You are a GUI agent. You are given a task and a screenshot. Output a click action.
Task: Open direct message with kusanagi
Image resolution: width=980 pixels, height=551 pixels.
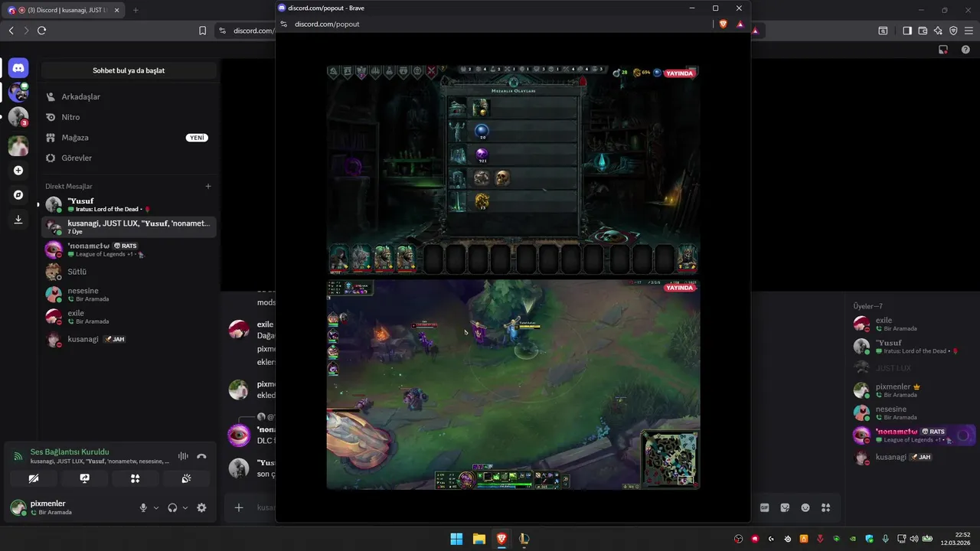[129, 339]
